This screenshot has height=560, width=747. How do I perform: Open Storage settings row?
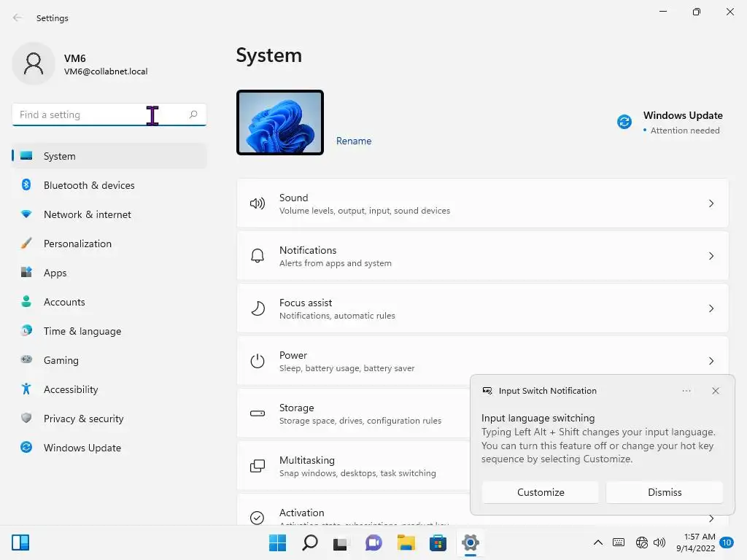[353, 413]
